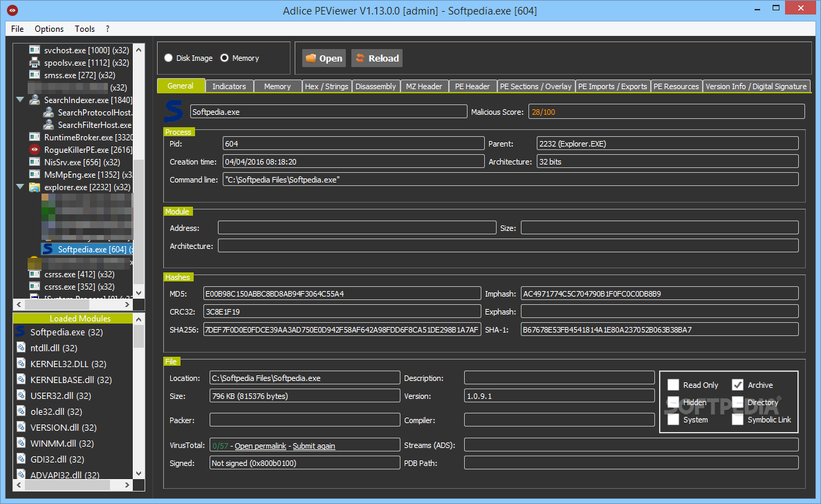Image resolution: width=821 pixels, height=504 pixels.
Task: Click the csrss.exe [352] icon
Action: click(x=35, y=287)
